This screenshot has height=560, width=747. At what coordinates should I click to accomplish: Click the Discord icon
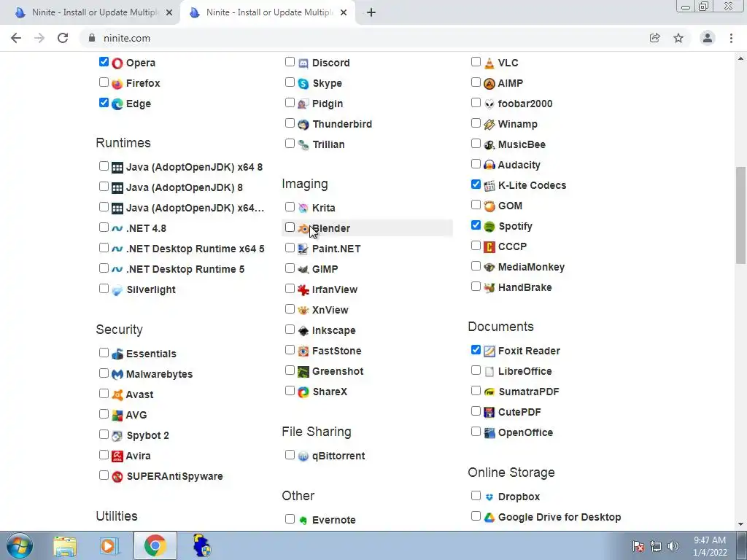click(303, 63)
